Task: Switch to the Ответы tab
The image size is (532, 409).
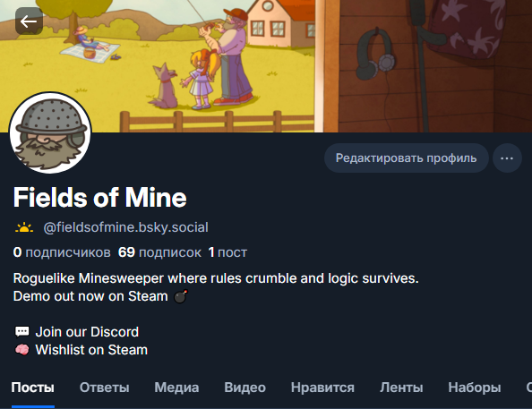Action: tap(105, 388)
